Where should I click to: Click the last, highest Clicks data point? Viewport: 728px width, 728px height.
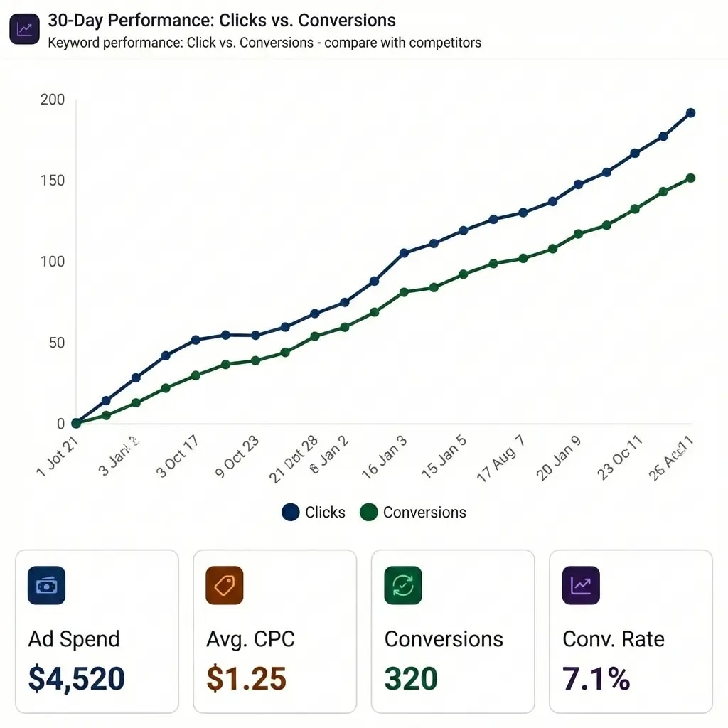tap(690, 113)
